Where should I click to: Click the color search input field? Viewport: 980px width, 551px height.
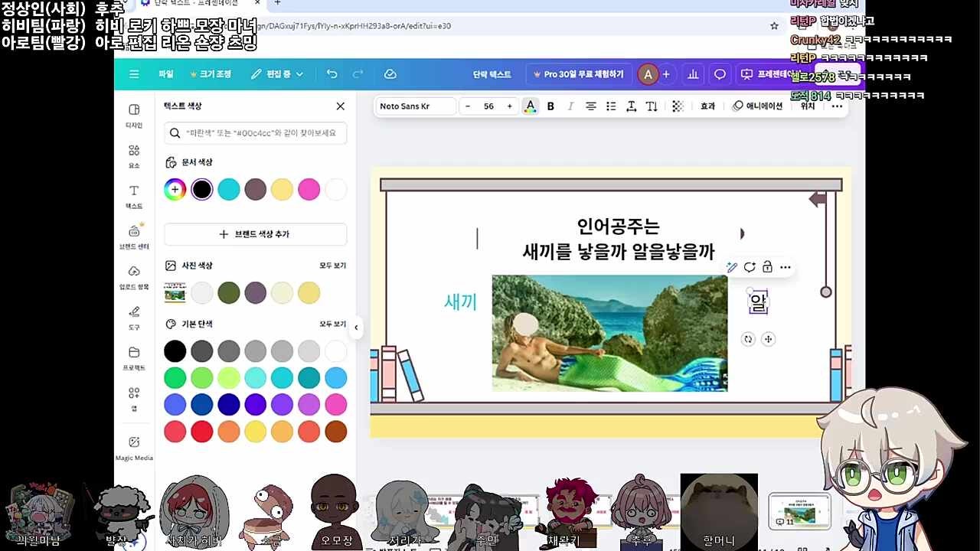pos(256,133)
